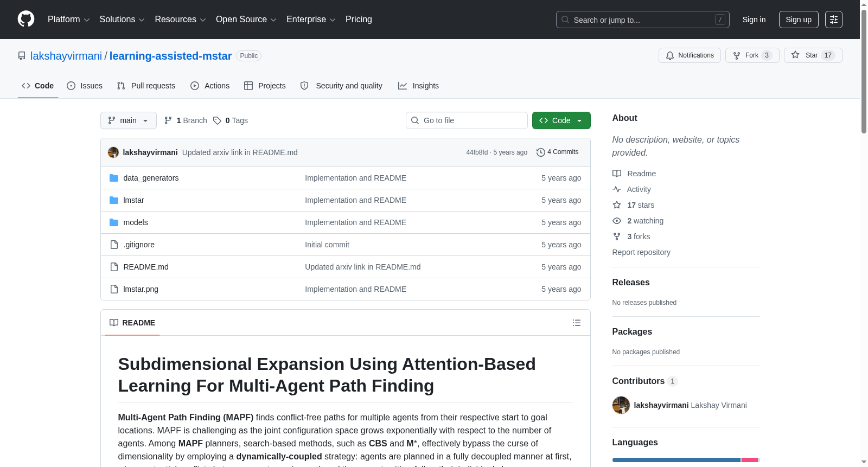
Task: Click the book icon beside Readme in About
Action: pyautogui.click(x=617, y=174)
